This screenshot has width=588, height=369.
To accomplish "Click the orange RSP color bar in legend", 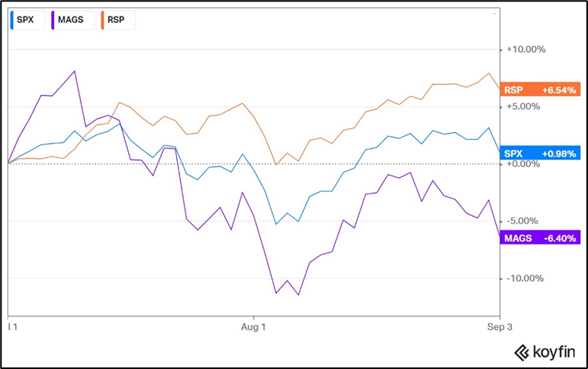I will pyautogui.click(x=102, y=19).
